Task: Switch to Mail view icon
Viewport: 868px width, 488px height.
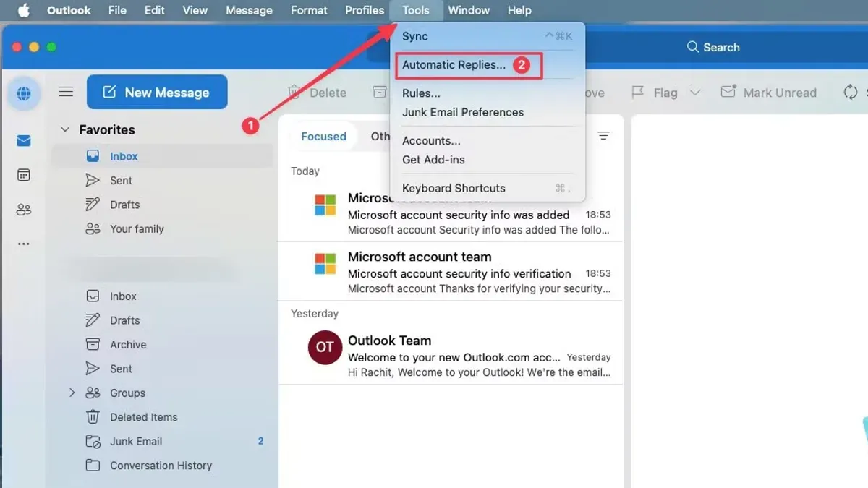Action: pos(24,141)
